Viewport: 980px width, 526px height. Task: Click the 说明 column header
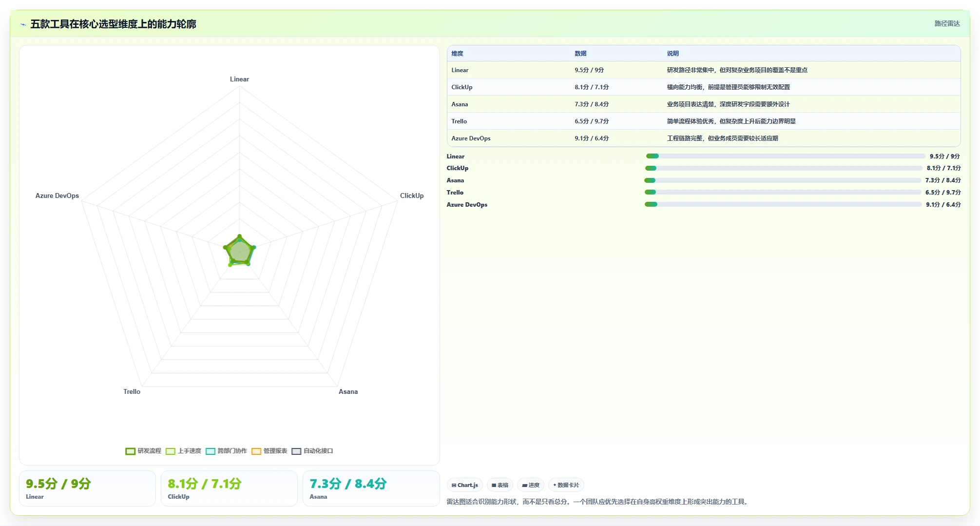(x=673, y=54)
